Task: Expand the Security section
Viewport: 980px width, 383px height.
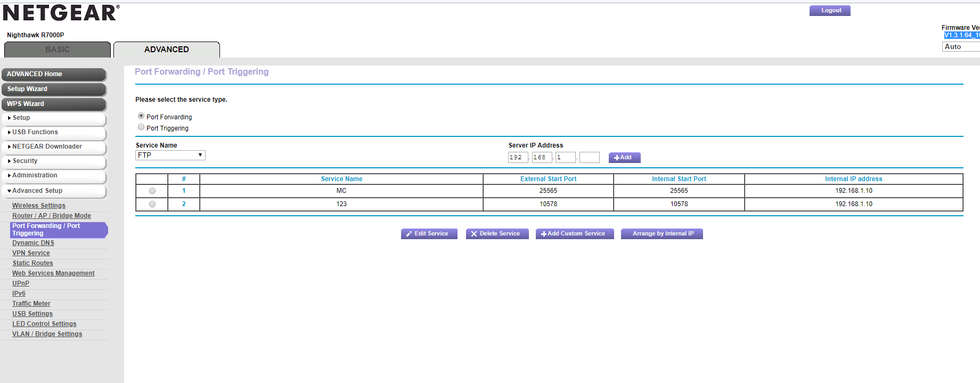Action: 53,161
